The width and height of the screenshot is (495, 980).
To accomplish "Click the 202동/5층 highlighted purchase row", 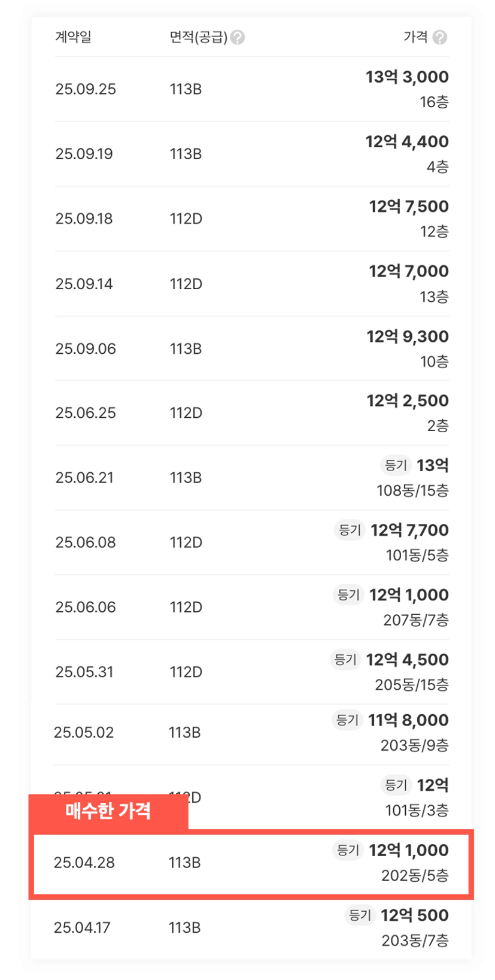I will click(x=251, y=863).
